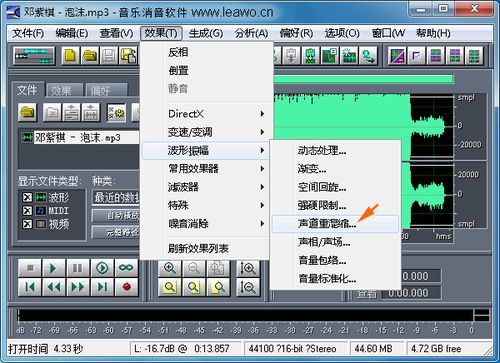Click the close file icon in file panel
This screenshot has height=363, width=500.
[x=52, y=112]
